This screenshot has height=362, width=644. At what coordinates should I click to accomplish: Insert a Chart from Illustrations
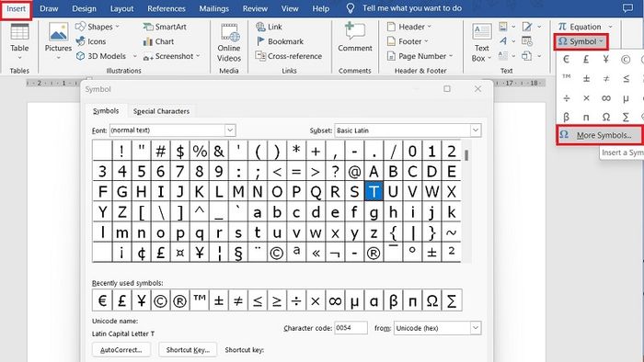(148, 41)
